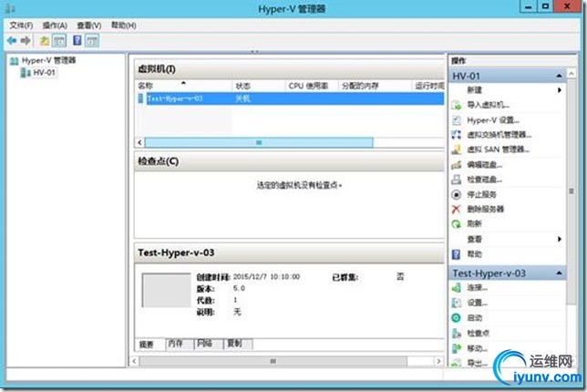The image size is (587, 392).
Task: Click the VM list scrollbar left arrow
Action: click(x=139, y=142)
